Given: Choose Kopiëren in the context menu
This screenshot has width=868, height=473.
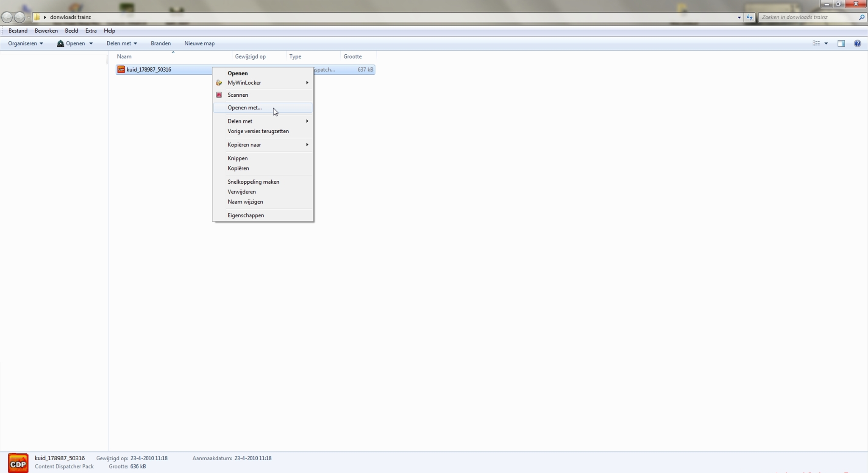Looking at the screenshot, I should point(263,168).
